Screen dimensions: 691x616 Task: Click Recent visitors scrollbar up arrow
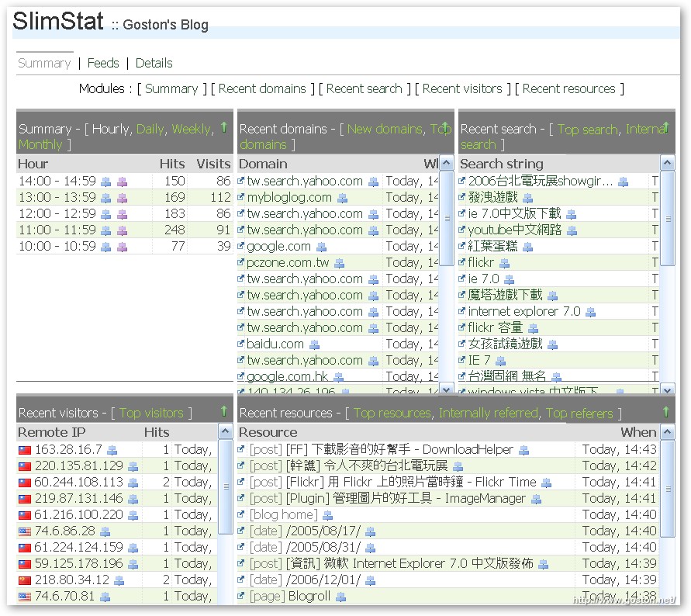coord(225,431)
